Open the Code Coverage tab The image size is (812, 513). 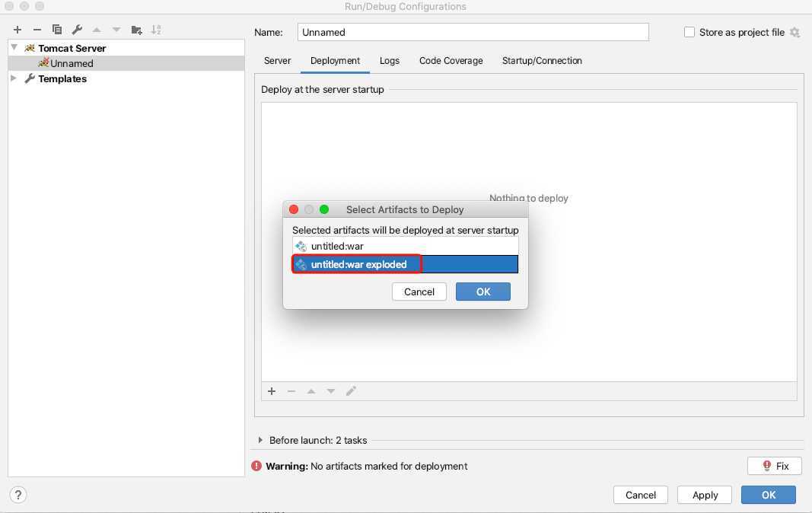[x=451, y=61]
